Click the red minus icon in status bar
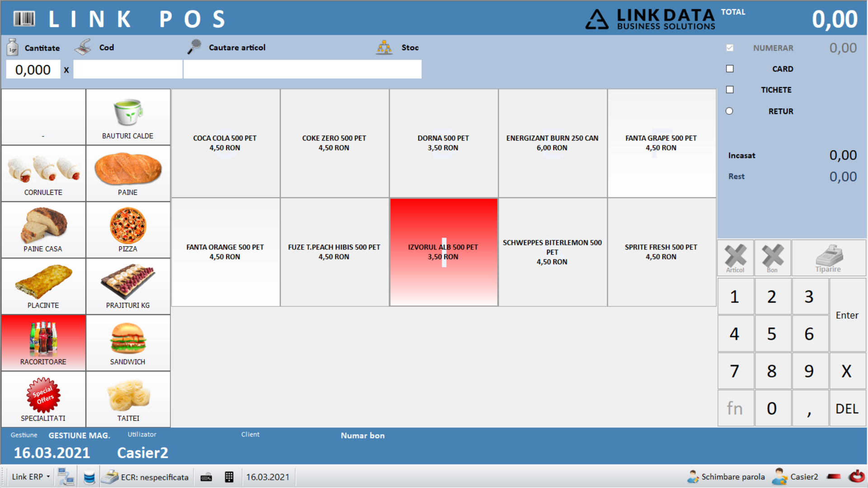The width and height of the screenshot is (868, 488). [x=834, y=477]
